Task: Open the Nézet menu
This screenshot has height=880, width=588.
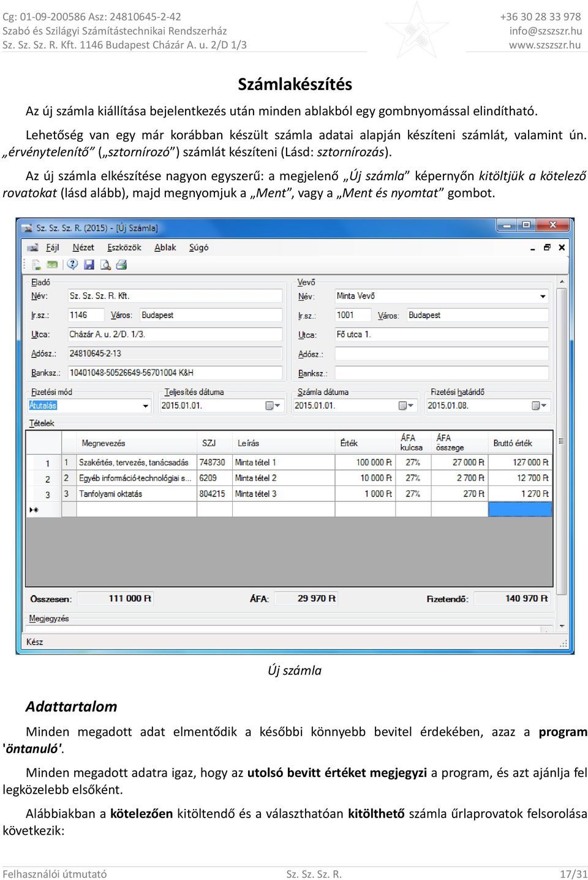Action: (x=83, y=248)
